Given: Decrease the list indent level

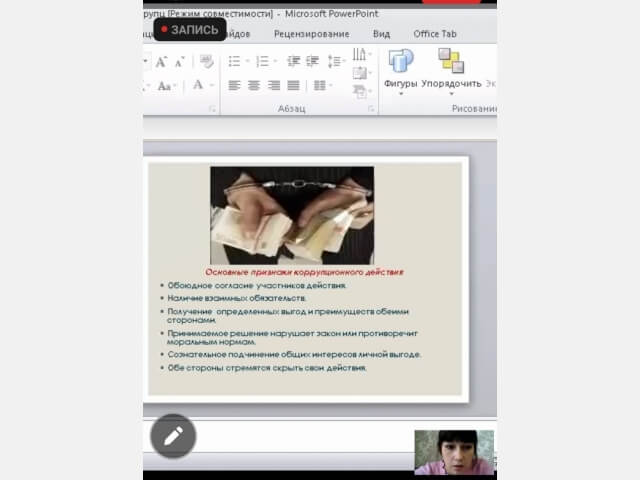Looking at the screenshot, I should pos(293,61).
